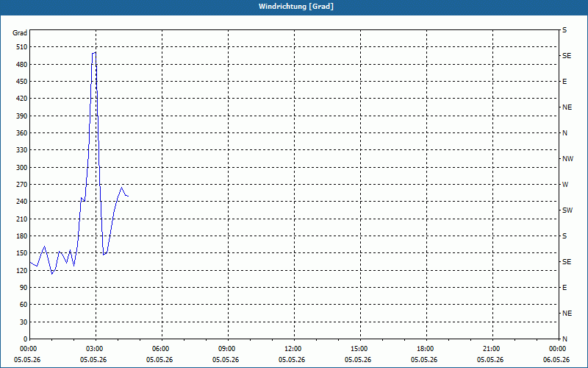Select the 18:00 time axis label

(426, 349)
